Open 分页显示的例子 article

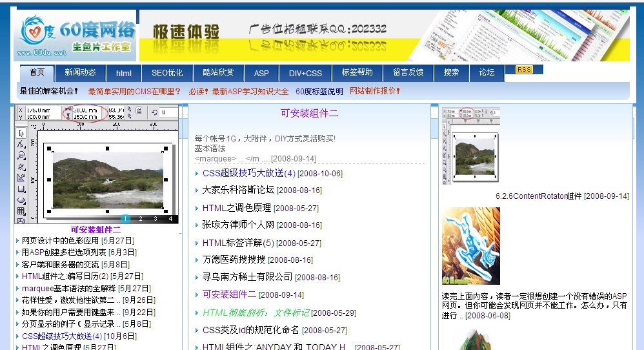[x=71, y=324]
